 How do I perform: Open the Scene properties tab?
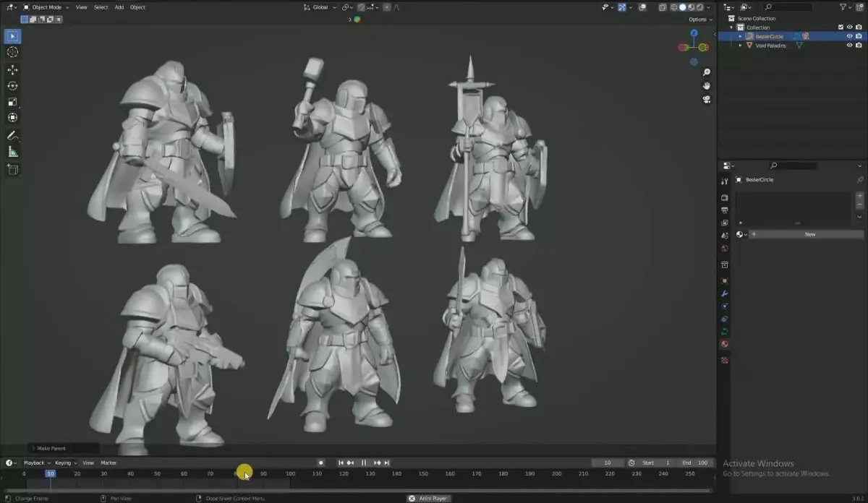click(725, 236)
